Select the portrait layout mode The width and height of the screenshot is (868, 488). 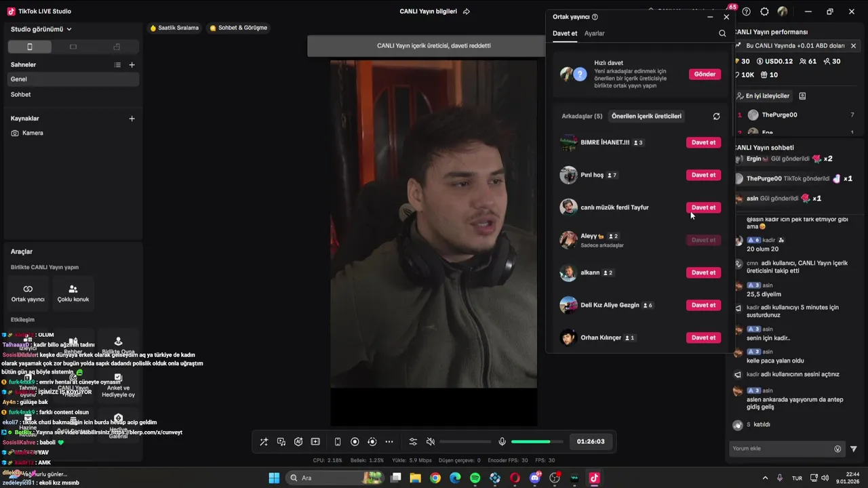(29, 47)
